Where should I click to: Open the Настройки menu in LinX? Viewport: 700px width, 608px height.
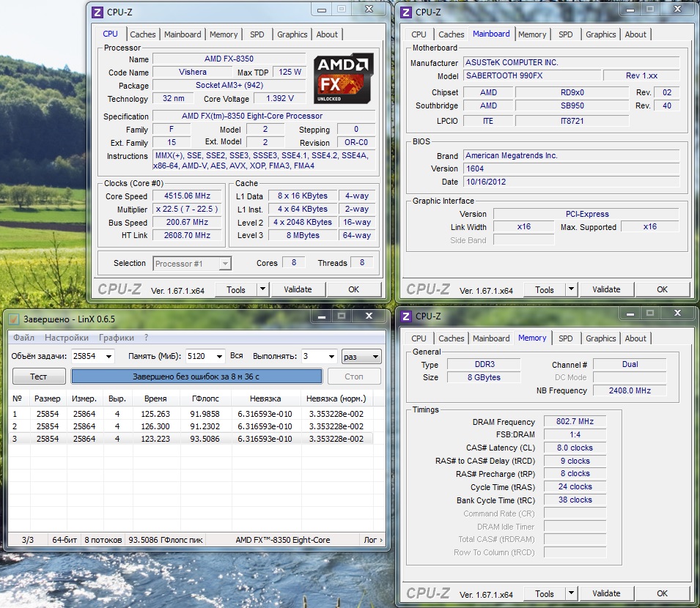coord(67,338)
